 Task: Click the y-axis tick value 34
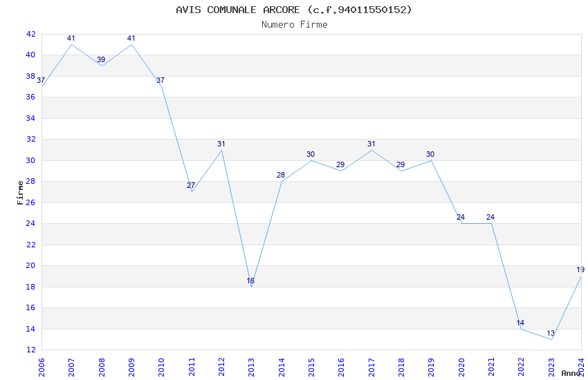point(30,118)
